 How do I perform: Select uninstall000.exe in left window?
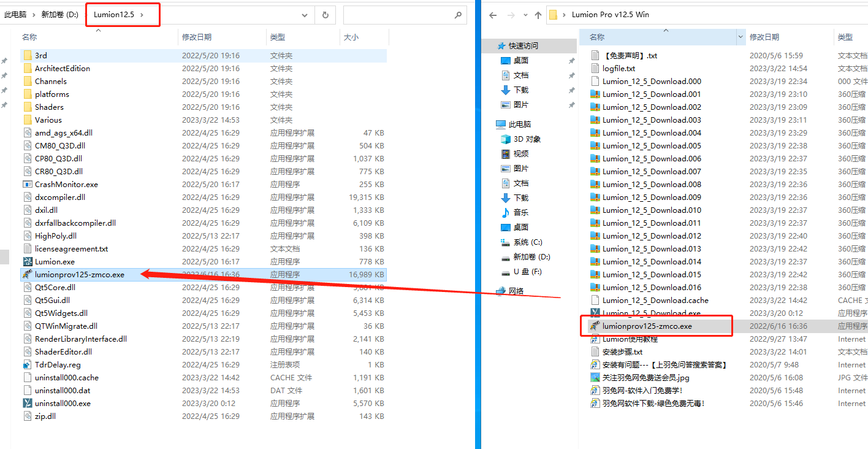point(62,404)
